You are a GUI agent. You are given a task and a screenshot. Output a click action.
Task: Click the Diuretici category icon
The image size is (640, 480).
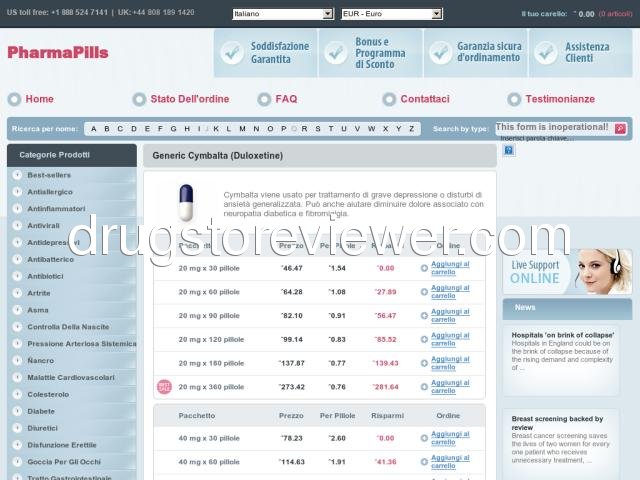(17, 428)
